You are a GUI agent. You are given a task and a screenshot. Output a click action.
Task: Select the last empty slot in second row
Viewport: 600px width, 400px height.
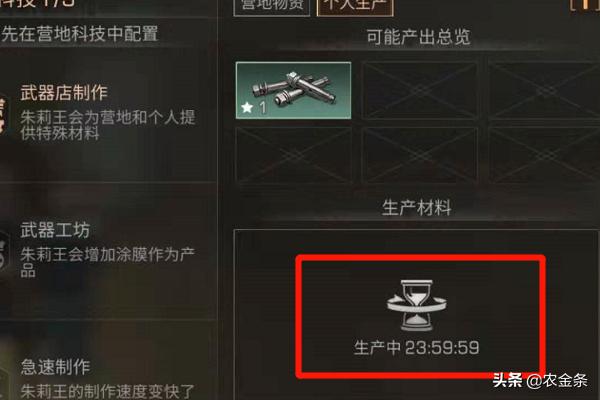click(x=544, y=155)
